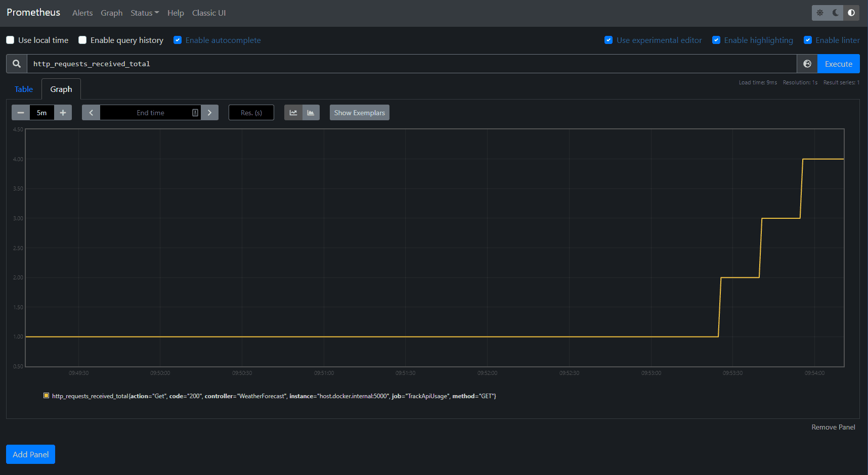Open the calendar picker in End time field
Viewport: 868px width, 475px height.
(195, 112)
